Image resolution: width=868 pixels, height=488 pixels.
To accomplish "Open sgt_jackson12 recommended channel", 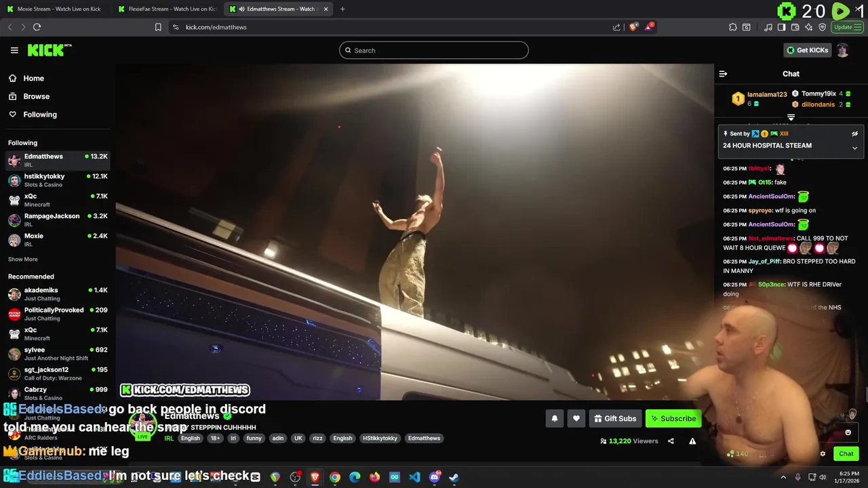I will [58, 373].
